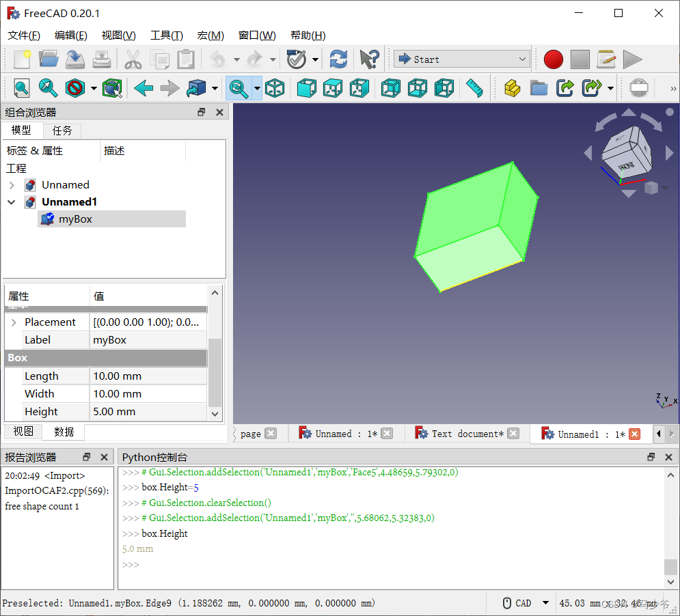Switch to the 数据 tab

[64, 432]
